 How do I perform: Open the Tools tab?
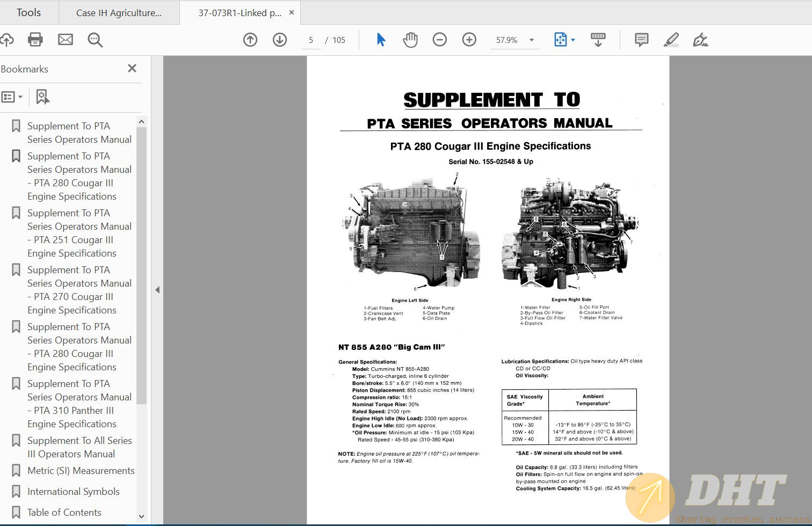28,12
